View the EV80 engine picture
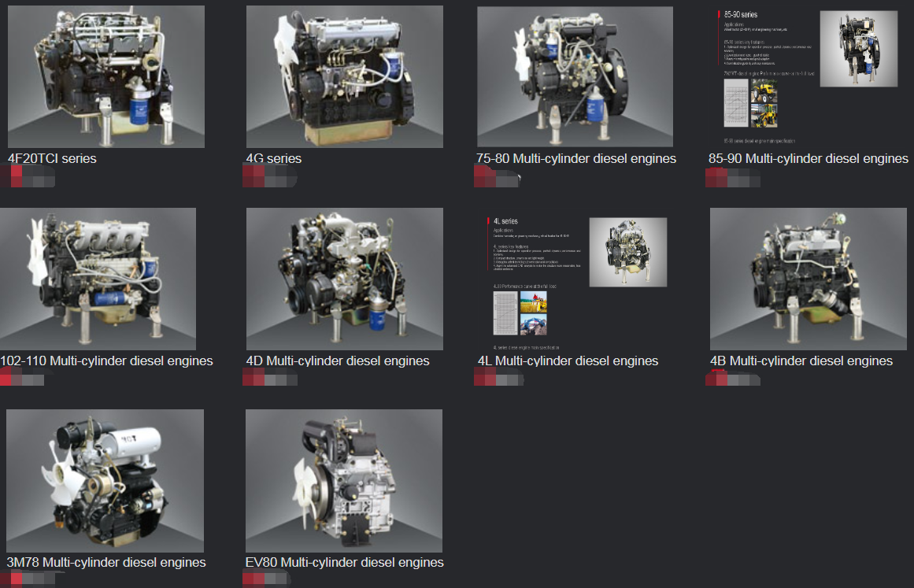The image size is (914, 588). tap(344, 480)
